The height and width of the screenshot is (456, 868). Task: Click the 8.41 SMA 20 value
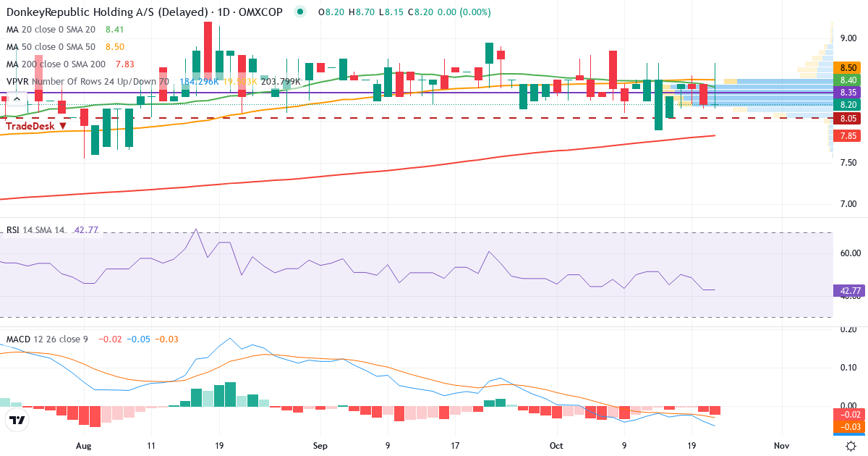(x=115, y=30)
